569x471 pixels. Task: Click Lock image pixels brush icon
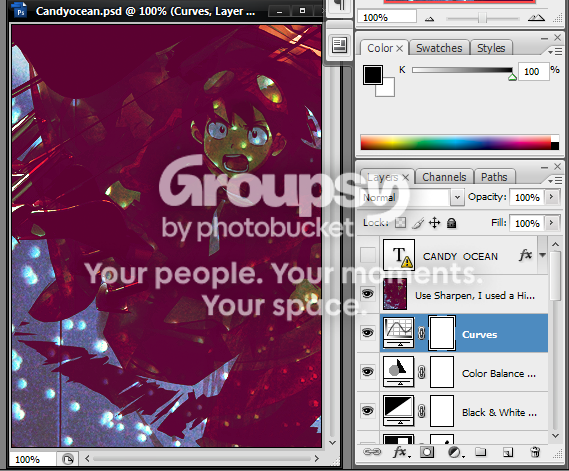(418, 223)
